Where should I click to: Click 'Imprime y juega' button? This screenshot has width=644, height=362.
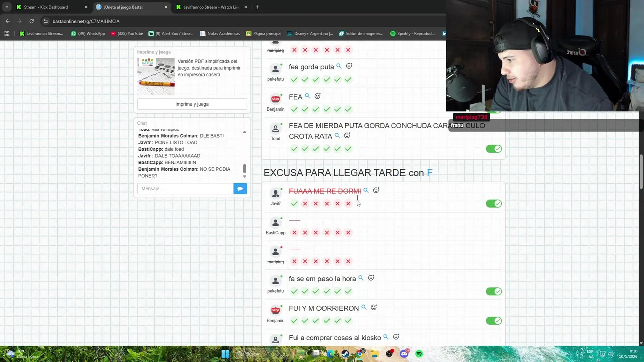[x=192, y=104]
